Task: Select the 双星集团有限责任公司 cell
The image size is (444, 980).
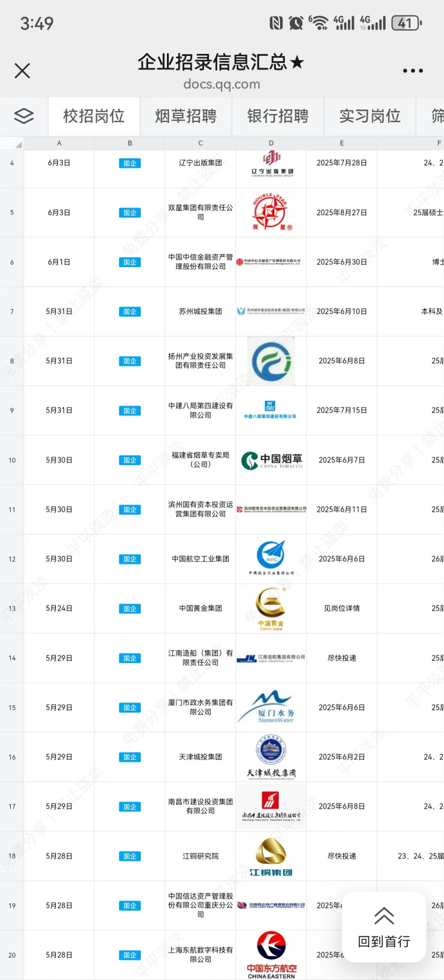Action: coord(201,213)
